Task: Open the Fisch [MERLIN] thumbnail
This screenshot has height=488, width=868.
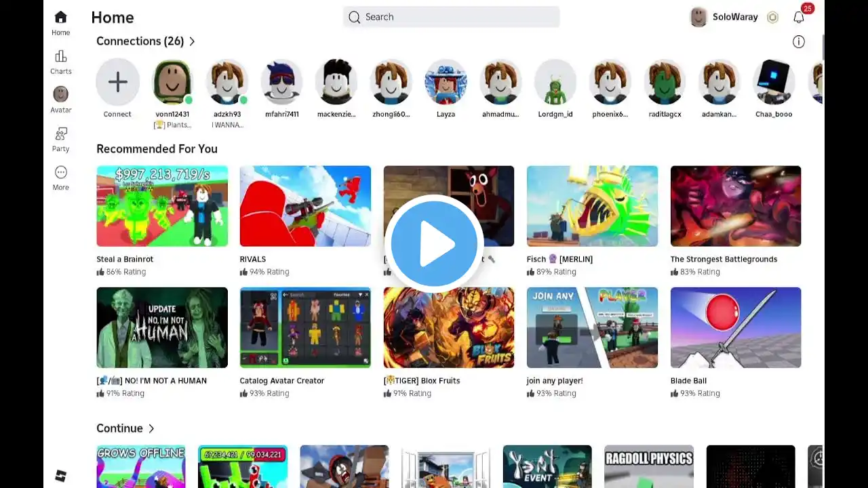Action: (592, 206)
